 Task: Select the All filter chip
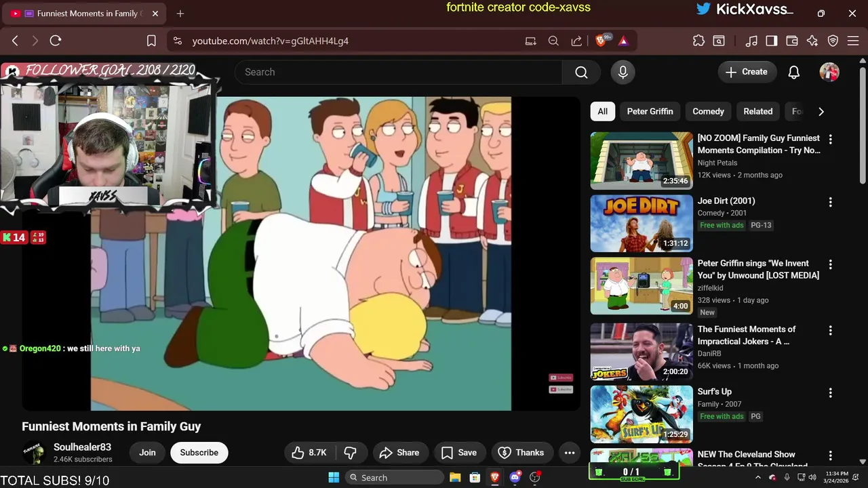[x=602, y=111]
